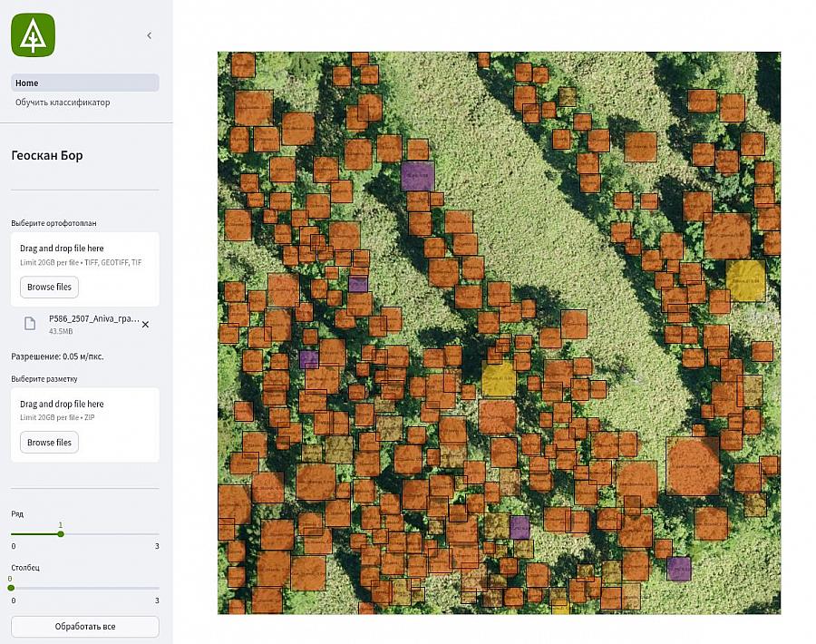Click the разметка drag and drop zone
The height and width of the screenshot is (644, 816).
tap(84, 410)
